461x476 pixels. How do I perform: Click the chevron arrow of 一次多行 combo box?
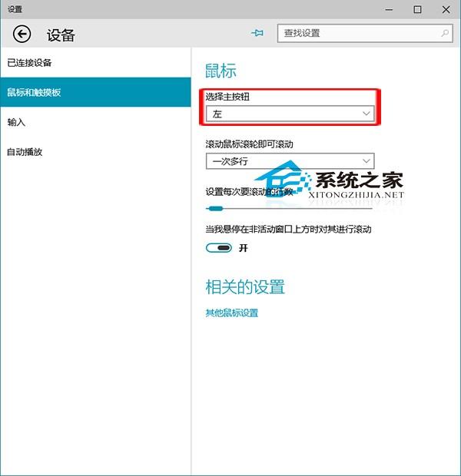(x=366, y=161)
